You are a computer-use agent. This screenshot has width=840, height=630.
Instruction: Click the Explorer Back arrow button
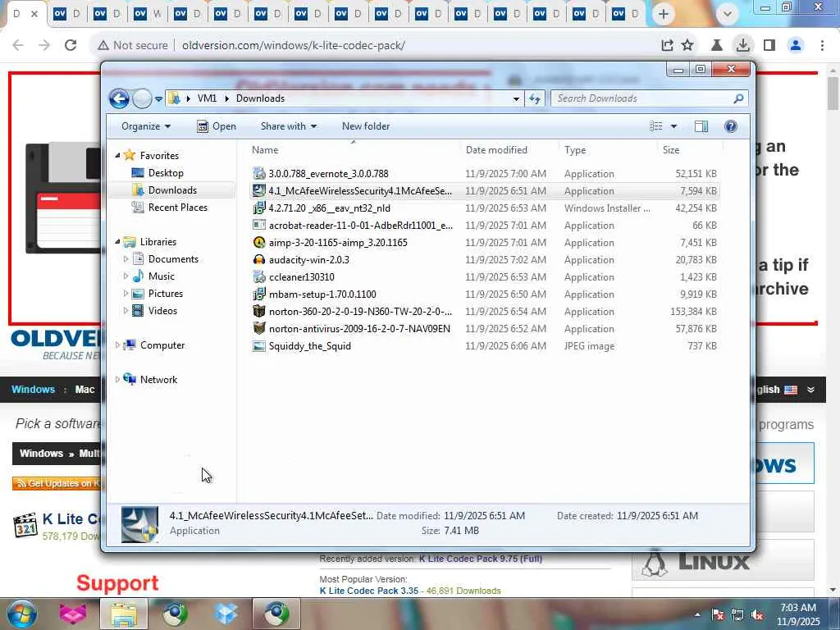point(119,98)
